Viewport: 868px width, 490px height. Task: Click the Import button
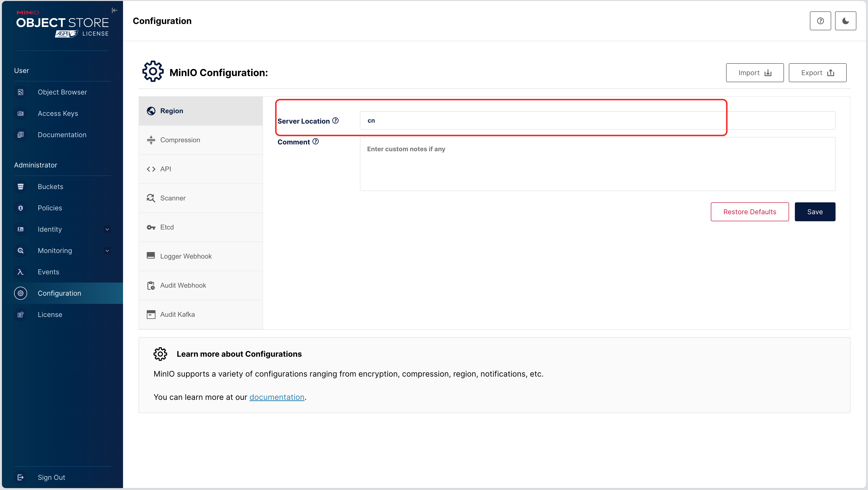point(755,72)
